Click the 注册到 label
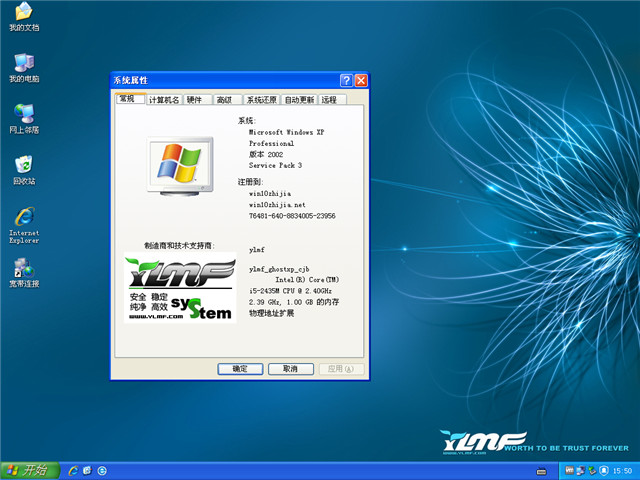 tap(250, 182)
